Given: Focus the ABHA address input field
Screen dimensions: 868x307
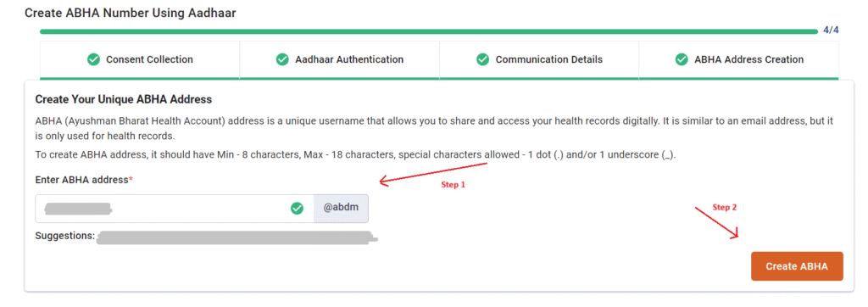Looking at the screenshot, I should [x=175, y=209].
